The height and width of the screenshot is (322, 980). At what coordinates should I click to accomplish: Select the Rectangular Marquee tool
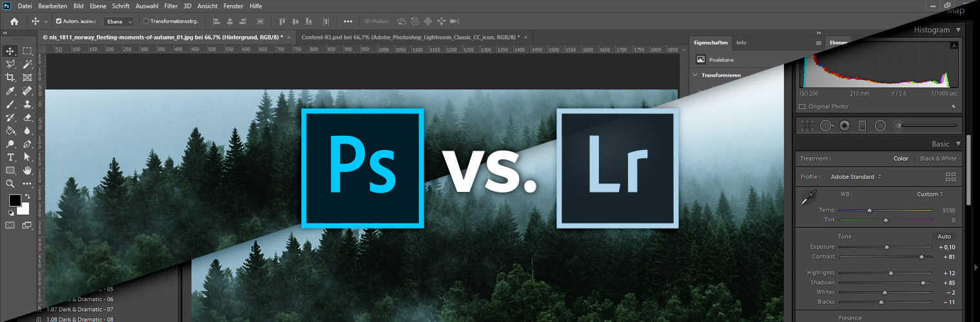28,51
